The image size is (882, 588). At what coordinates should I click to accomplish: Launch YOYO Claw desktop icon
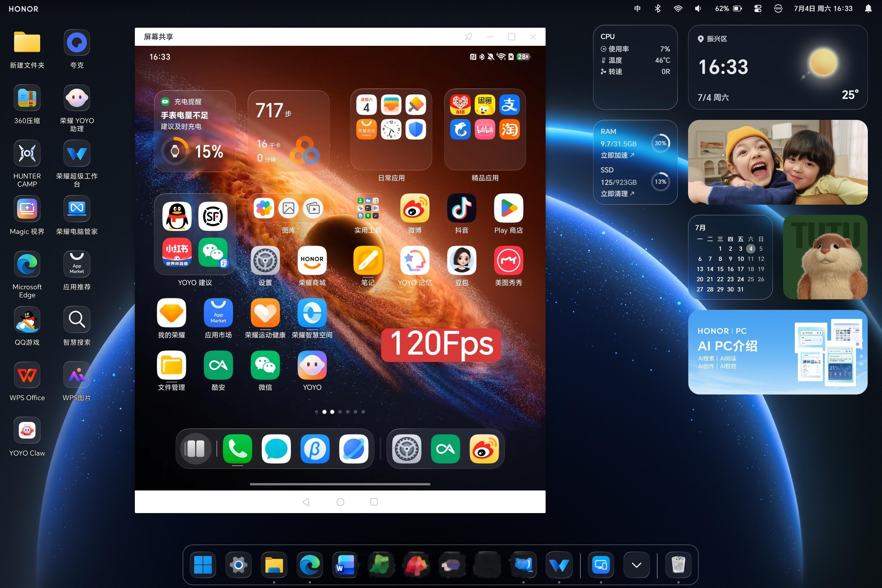coord(27,430)
